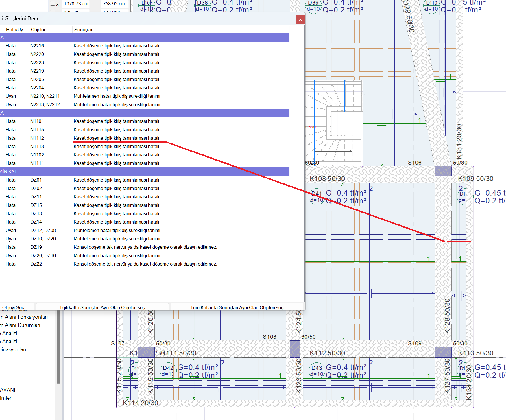Edit the L length field 768.95 cm
Screen dimensions: 506x420
pyautogui.click(x=115, y=4)
